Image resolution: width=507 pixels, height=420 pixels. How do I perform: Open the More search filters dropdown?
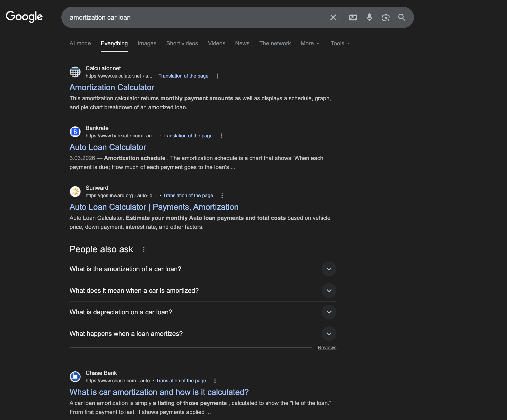pos(310,43)
